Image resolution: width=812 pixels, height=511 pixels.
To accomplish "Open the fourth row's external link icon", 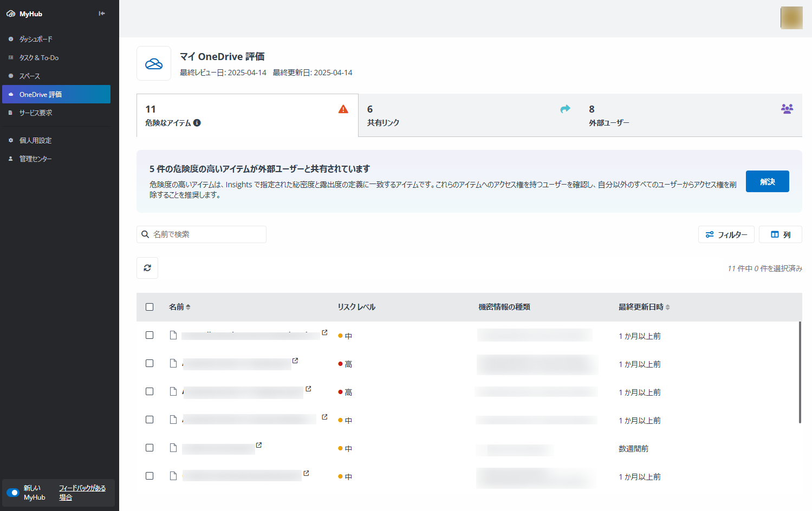I will click(324, 417).
